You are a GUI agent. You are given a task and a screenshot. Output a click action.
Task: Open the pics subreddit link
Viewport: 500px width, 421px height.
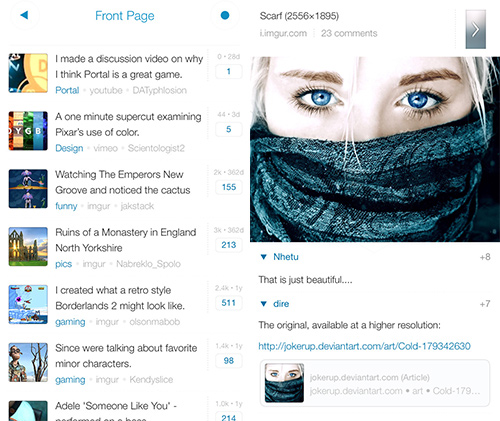[63, 264]
